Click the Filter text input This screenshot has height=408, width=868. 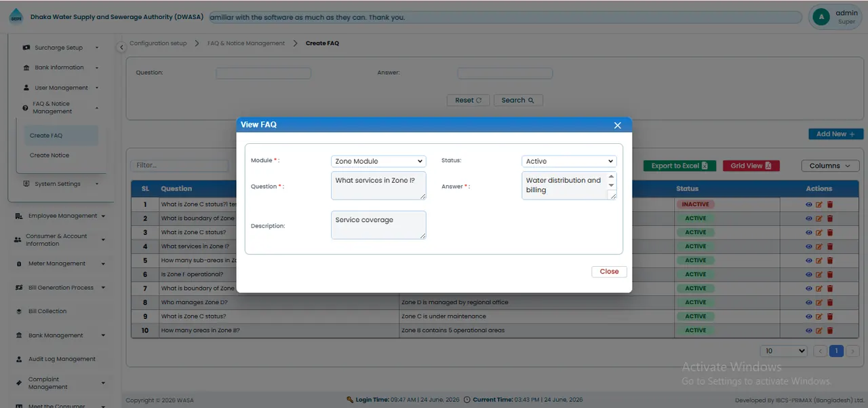pos(180,165)
